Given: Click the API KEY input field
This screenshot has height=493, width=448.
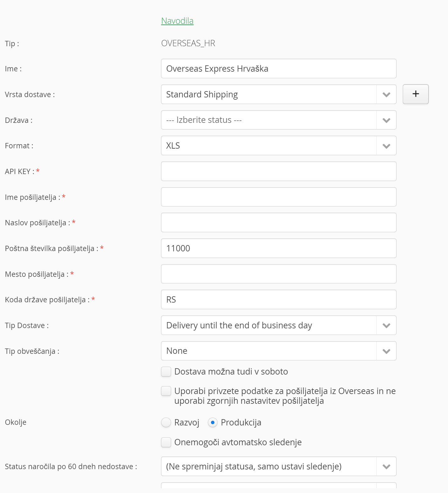Looking at the screenshot, I should pos(278,171).
